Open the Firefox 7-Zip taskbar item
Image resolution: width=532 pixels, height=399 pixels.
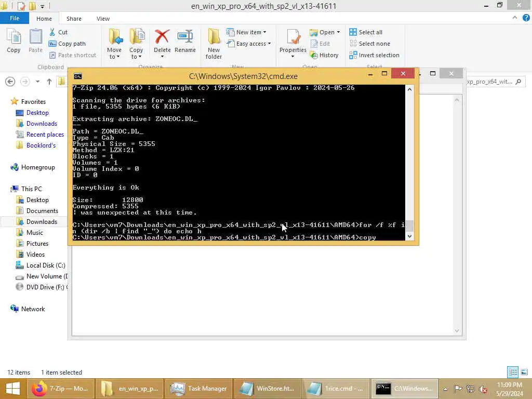pyautogui.click(x=60, y=389)
